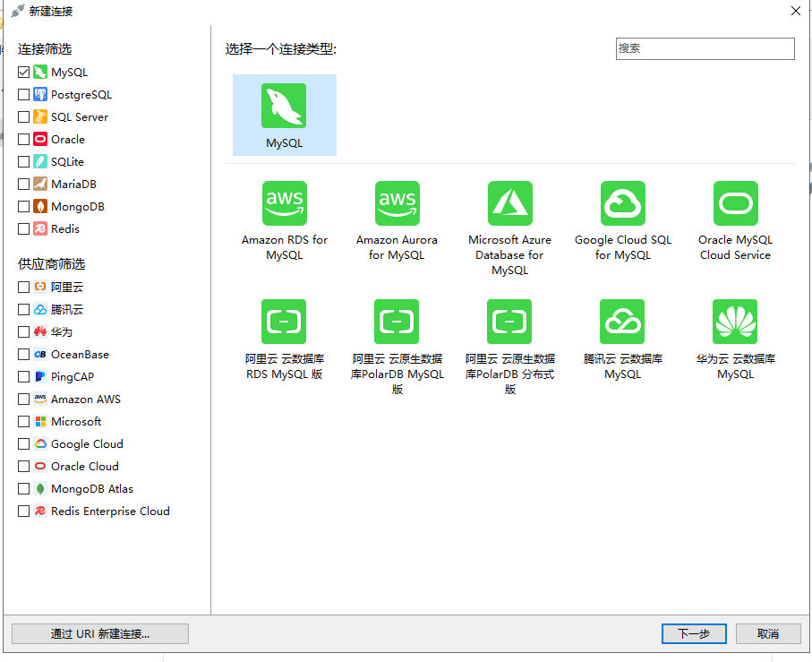
Task: Click the Redis logo icon beside the Redis filter
Action: pyautogui.click(x=40, y=228)
